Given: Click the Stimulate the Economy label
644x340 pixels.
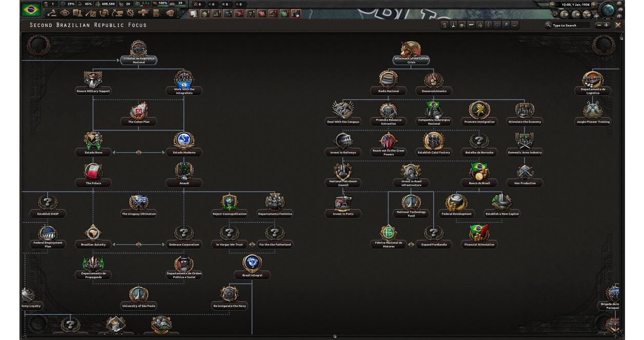Looking at the screenshot, I should coord(525,122).
